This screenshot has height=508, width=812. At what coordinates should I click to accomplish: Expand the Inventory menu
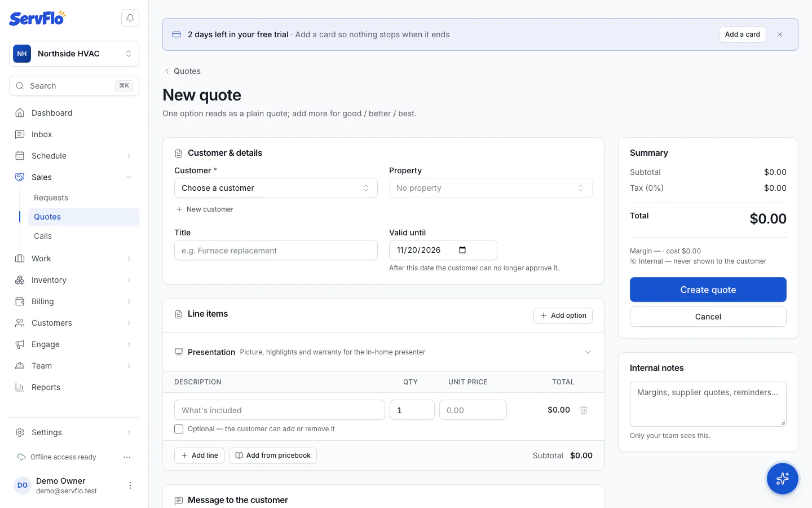pyautogui.click(x=74, y=280)
